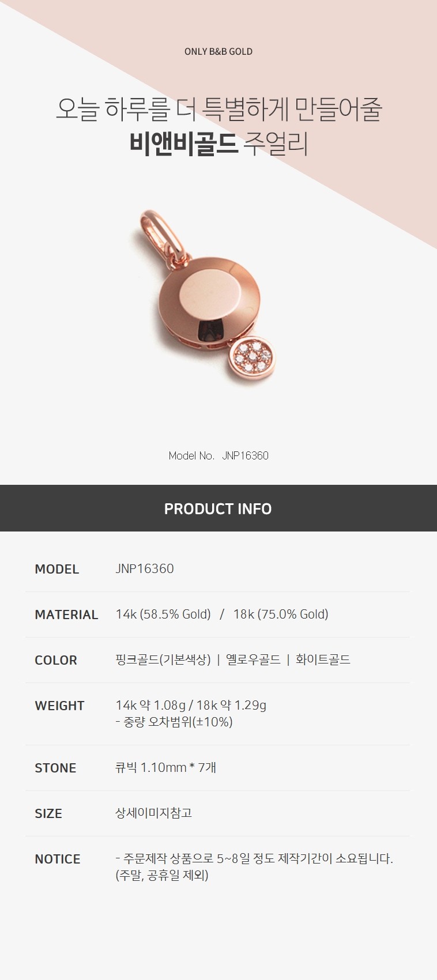The height and width of the screenshot is (980, 437).
Task: Click the 큐빅 1.10mm * 7개 text
Action: pyautogui.click(x=166, y=767)
